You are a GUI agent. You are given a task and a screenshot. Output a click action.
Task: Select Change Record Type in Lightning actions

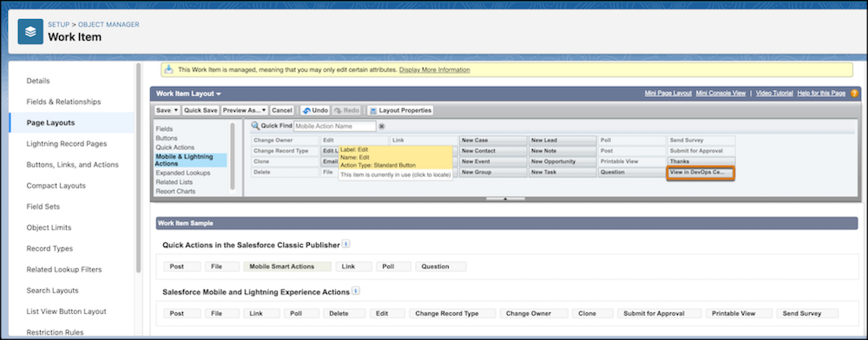pyautogui.click(x=451, y=313)
